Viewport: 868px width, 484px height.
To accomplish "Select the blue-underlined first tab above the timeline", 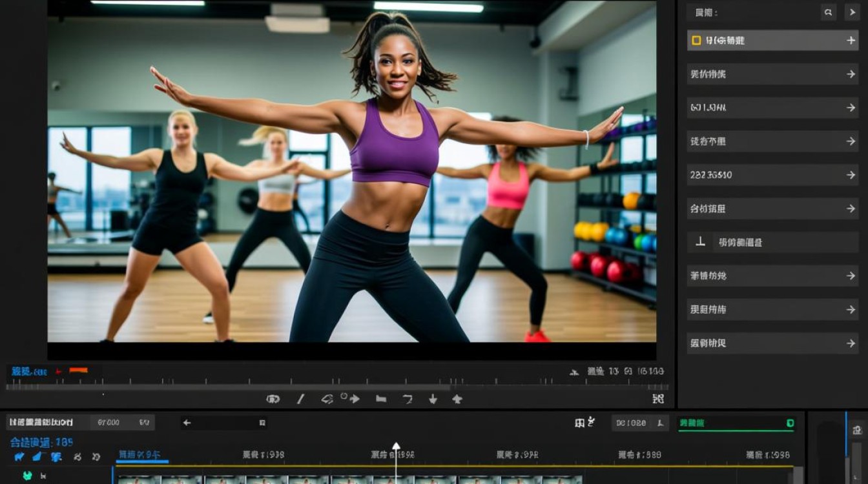I will click(x=142, y=456).
